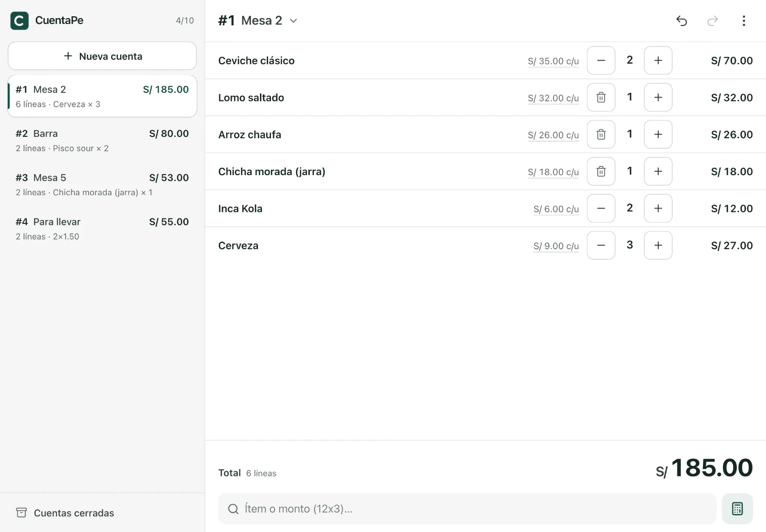
Task: Decrease Ceviche clásico quantity with minus
Action: pos(601,60)
